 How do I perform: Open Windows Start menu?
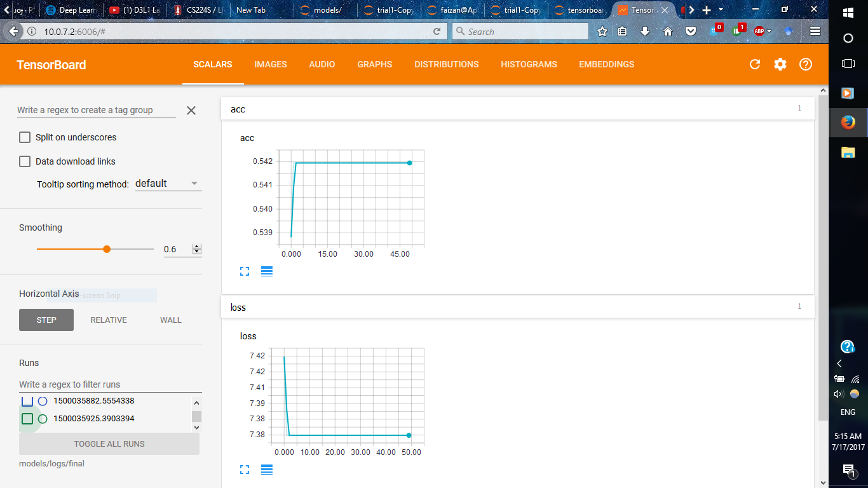click(x=848, y=13)
